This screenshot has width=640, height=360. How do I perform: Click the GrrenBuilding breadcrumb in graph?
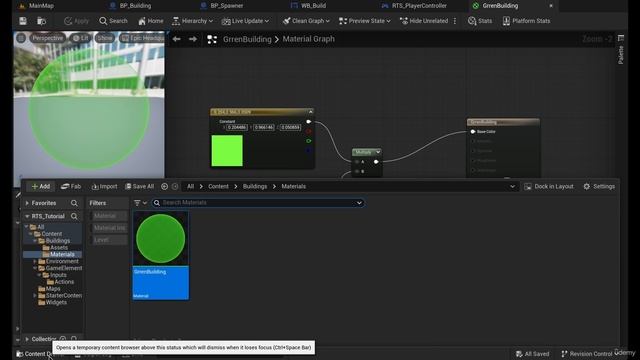click(x=247, y=39)
